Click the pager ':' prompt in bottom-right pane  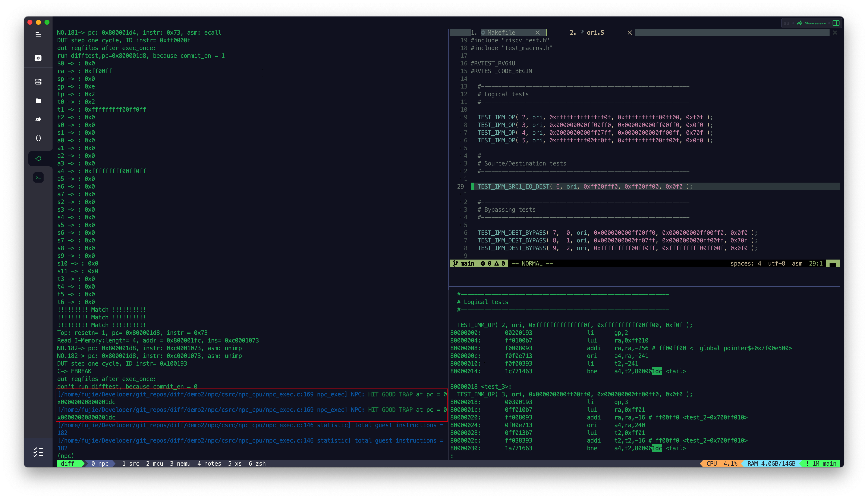pos(452,456)
